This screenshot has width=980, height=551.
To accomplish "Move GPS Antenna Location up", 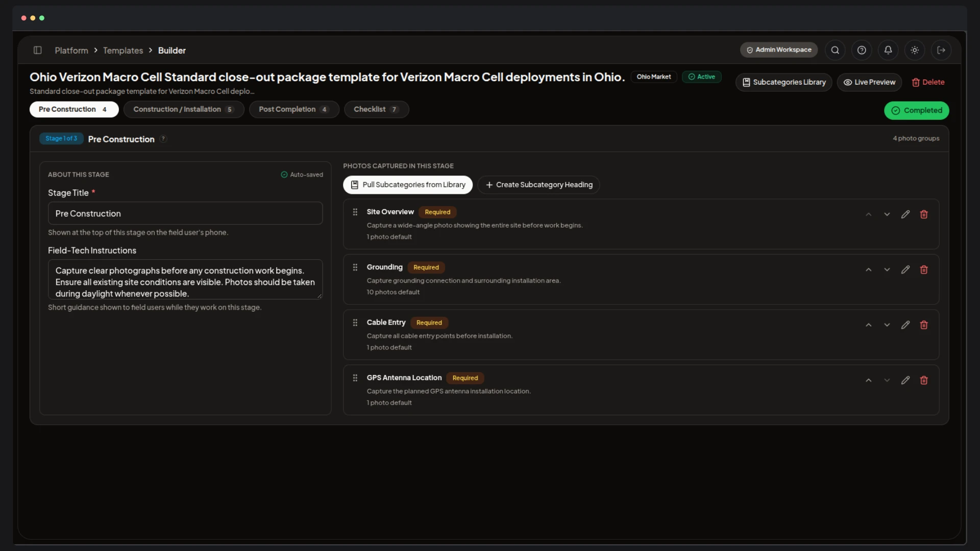I will click(x=869, y=380).
